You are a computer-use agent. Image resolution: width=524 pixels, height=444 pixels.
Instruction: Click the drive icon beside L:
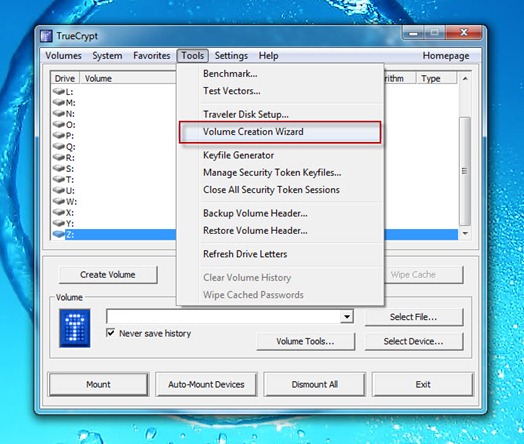[x=58, y=91]
